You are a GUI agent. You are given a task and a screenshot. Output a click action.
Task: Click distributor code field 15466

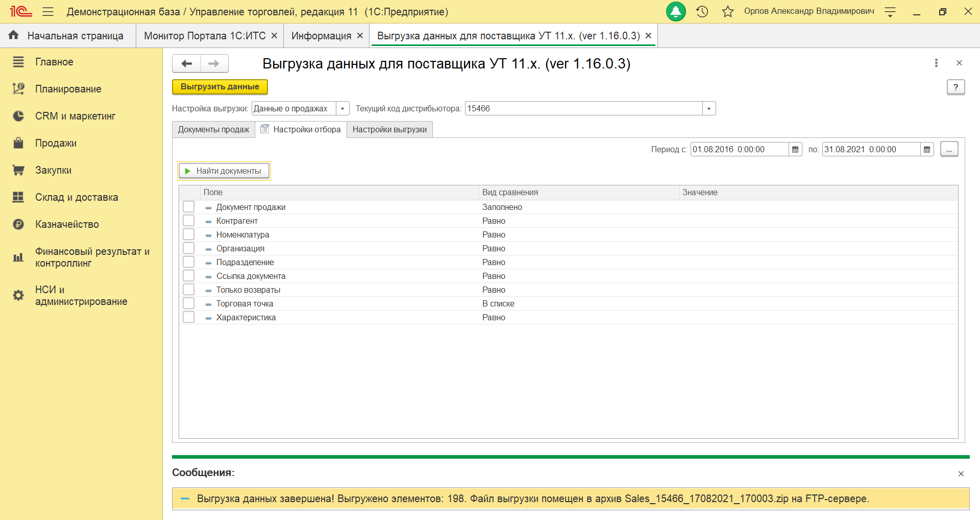tap(584, 108)
